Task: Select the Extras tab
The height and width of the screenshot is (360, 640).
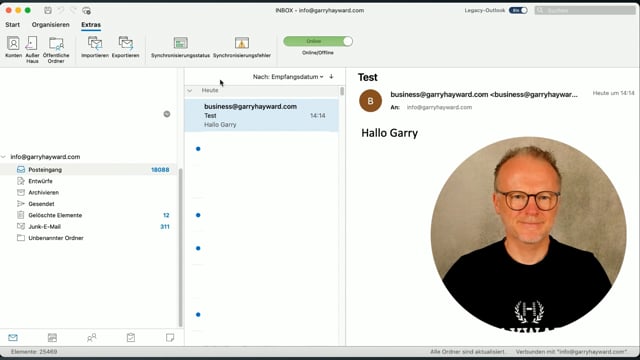Action: [x=91, y=24]
